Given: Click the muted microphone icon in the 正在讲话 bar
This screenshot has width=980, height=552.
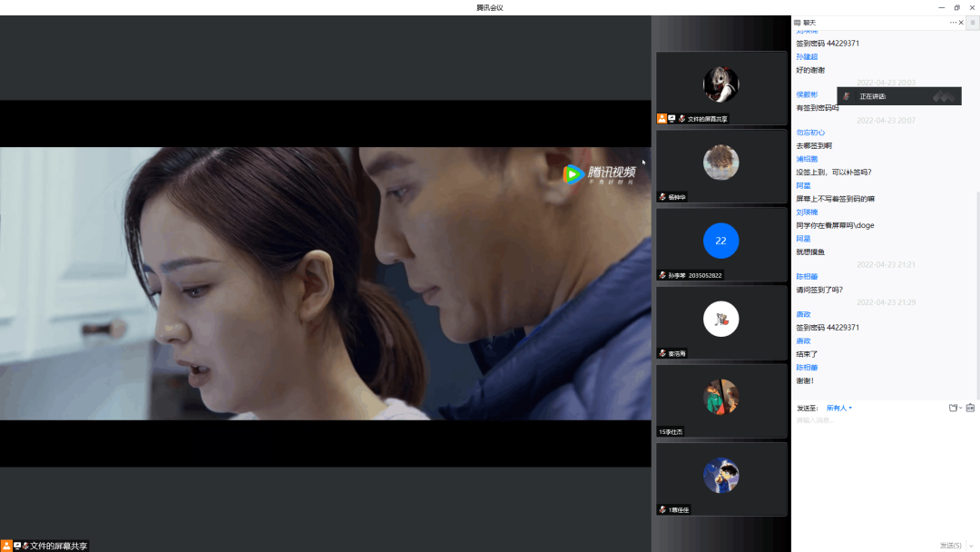Looking at the screenshot, I should pyautogui.click(x=847, y=96).
